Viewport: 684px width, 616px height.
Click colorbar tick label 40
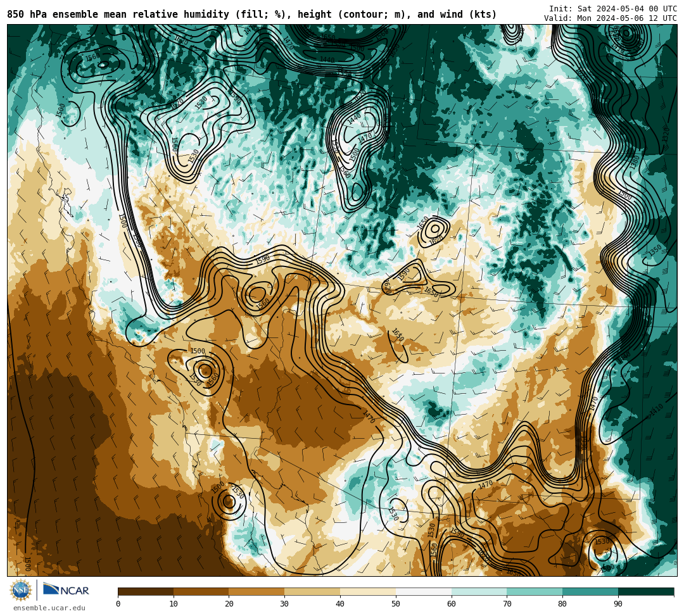340,604
